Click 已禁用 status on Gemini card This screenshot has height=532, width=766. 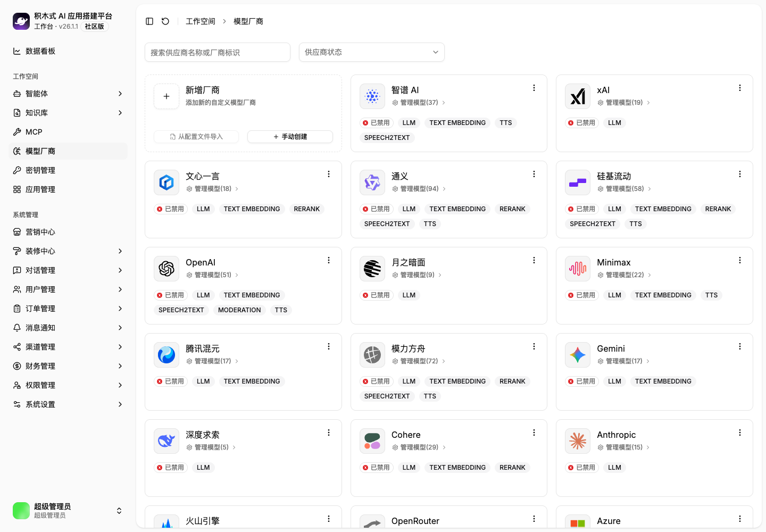[x=582, y=381]
